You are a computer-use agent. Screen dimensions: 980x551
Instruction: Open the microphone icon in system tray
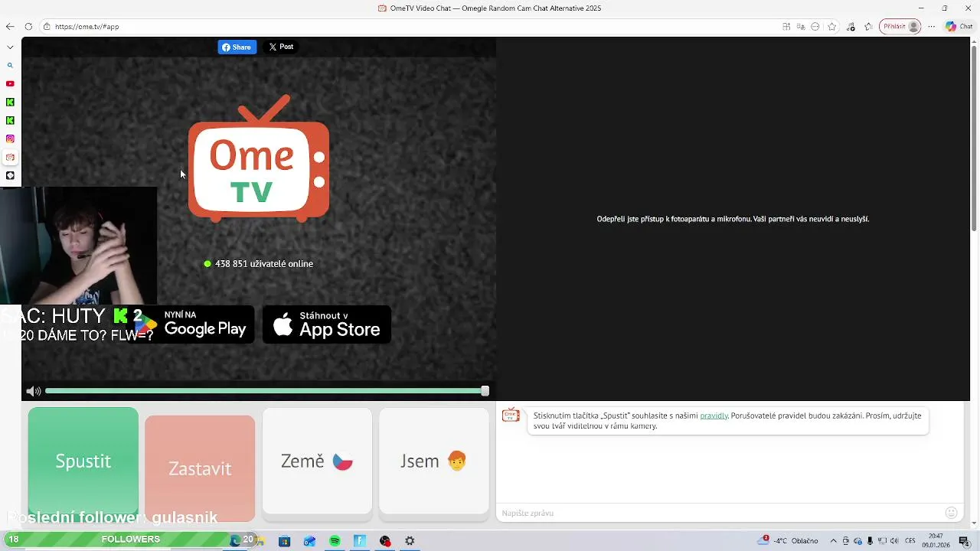871,541
